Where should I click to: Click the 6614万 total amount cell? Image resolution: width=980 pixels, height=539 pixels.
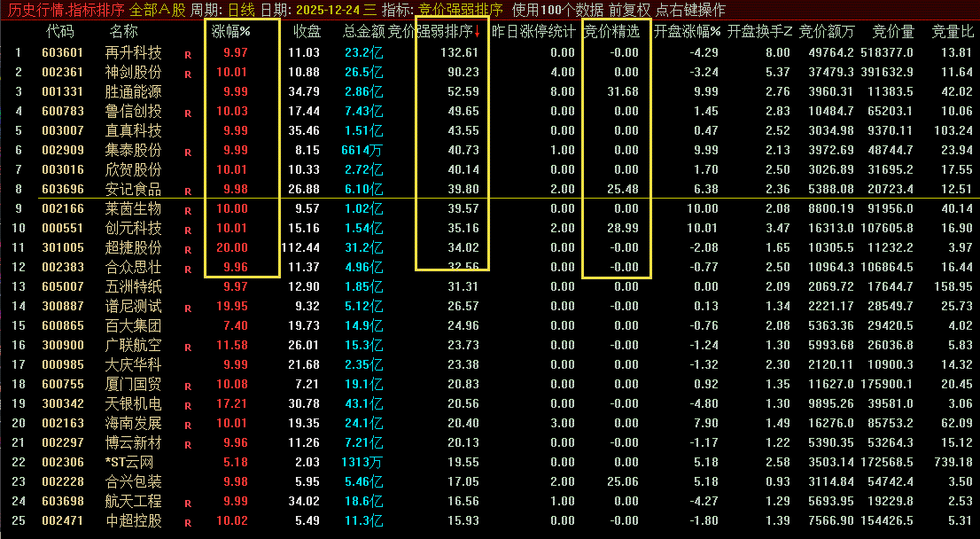tap(362, 150)
